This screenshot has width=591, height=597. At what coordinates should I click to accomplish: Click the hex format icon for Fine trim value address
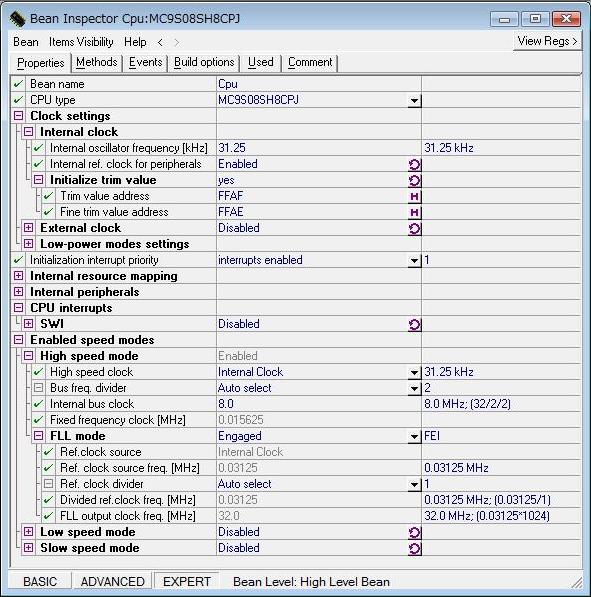(x=414, y=212)
